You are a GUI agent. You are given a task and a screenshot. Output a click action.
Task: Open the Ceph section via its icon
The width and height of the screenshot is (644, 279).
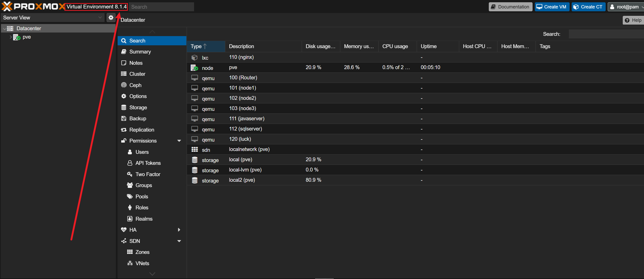[x=124, y=85]
